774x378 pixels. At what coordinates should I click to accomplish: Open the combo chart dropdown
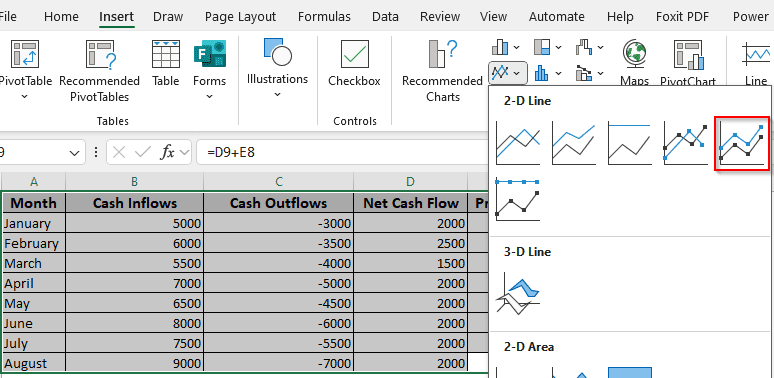(590, 74)
